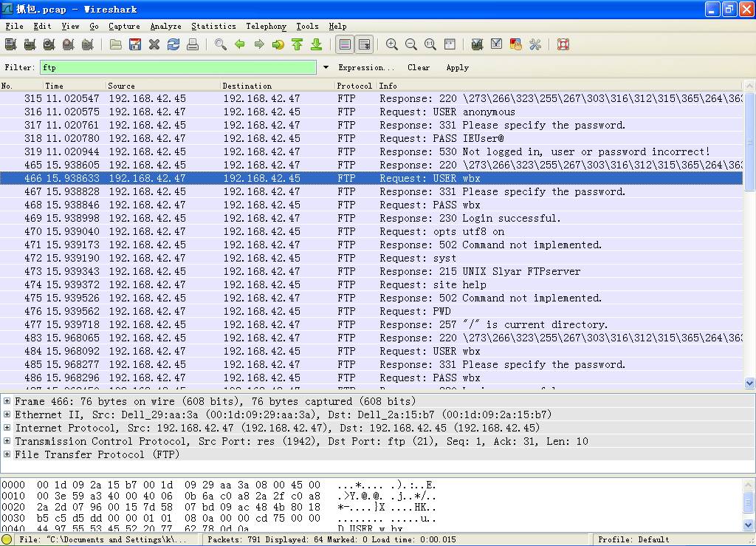The image size is (756, 546).
Task: Toggle auto scroll in live capture
Action: [x=364, y=44]
